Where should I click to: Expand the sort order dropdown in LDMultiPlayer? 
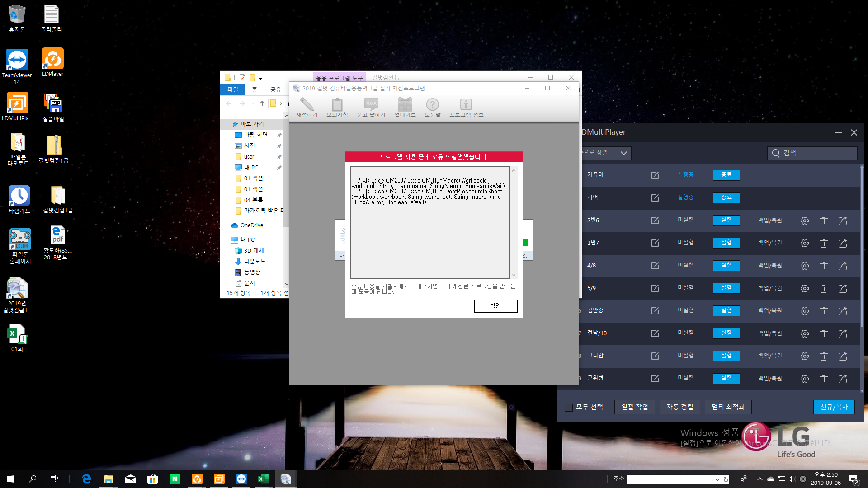point(623,153)
